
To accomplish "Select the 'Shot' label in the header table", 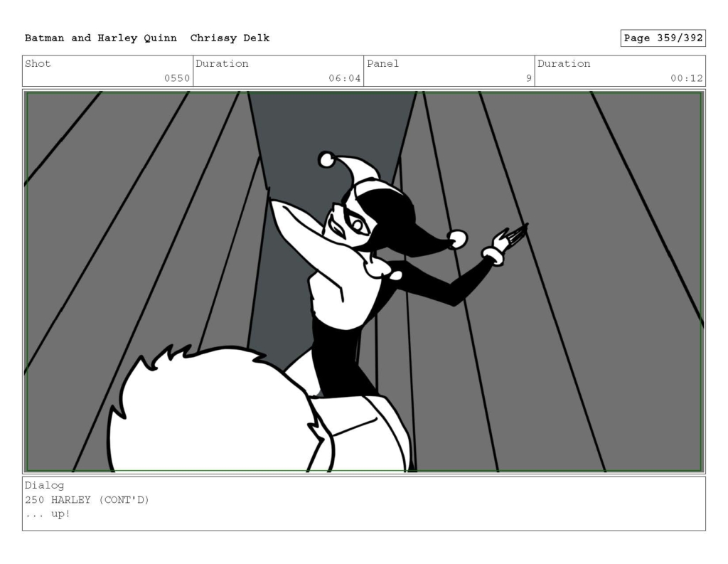I will click(x=38, y=63).
